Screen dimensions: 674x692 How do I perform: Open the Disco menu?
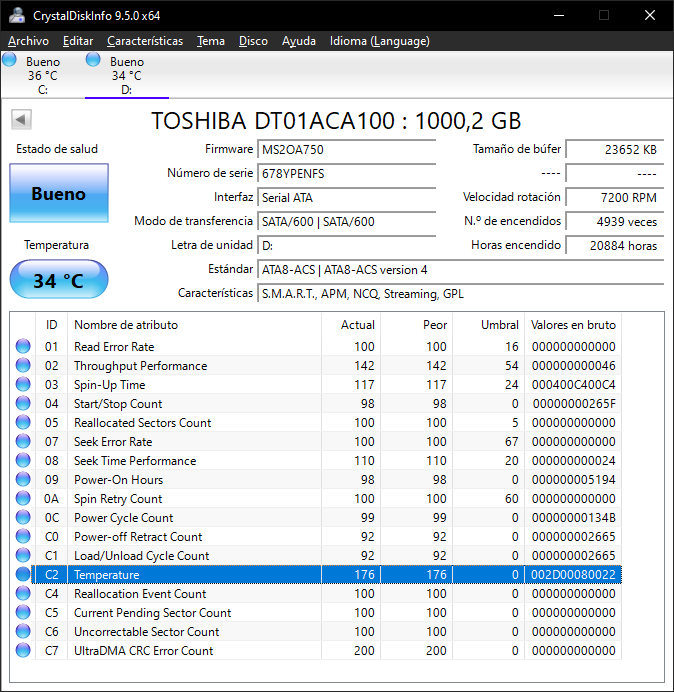click(x=253, y=41)
